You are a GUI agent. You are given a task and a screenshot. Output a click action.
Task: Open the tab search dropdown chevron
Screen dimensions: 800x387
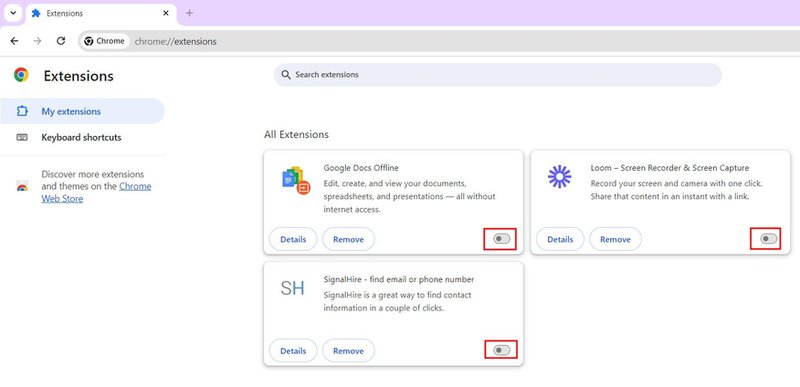[x=13, y=13]
